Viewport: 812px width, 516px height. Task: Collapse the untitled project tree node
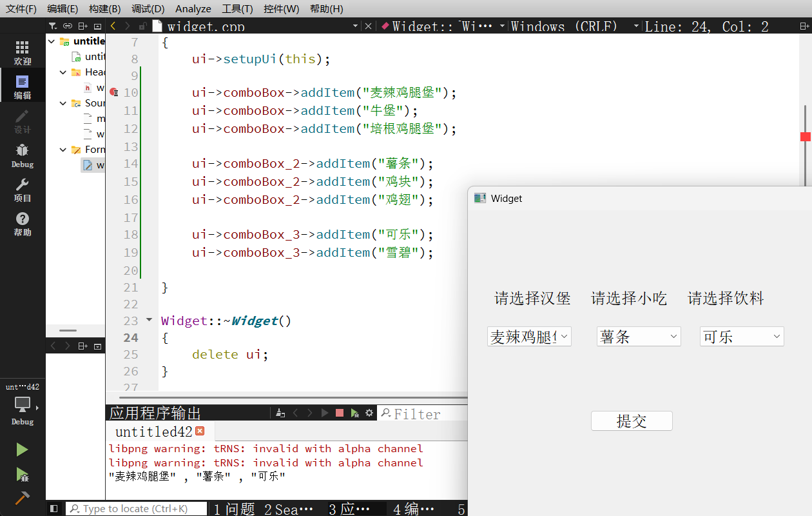pyautogui.click(x=51, y=41)
